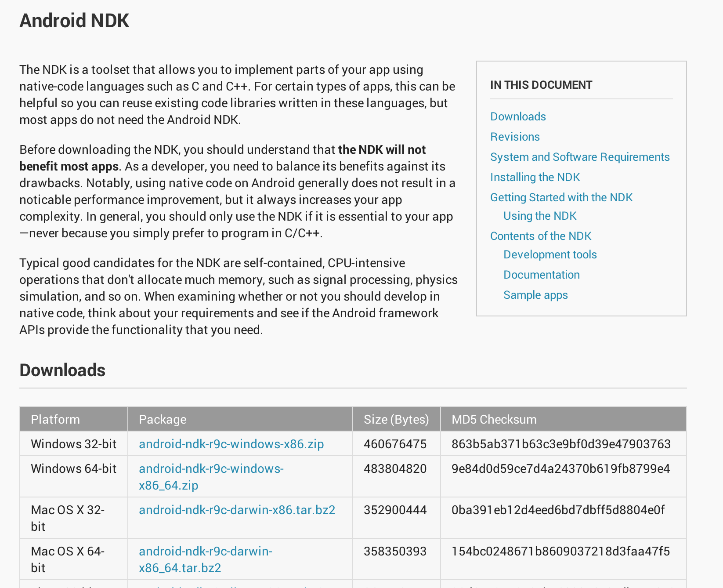This screenshot has height=588, width=723.
Task: Download android-ndk-r9c-windows-x86_64.zip package
Action: (211, 477)
